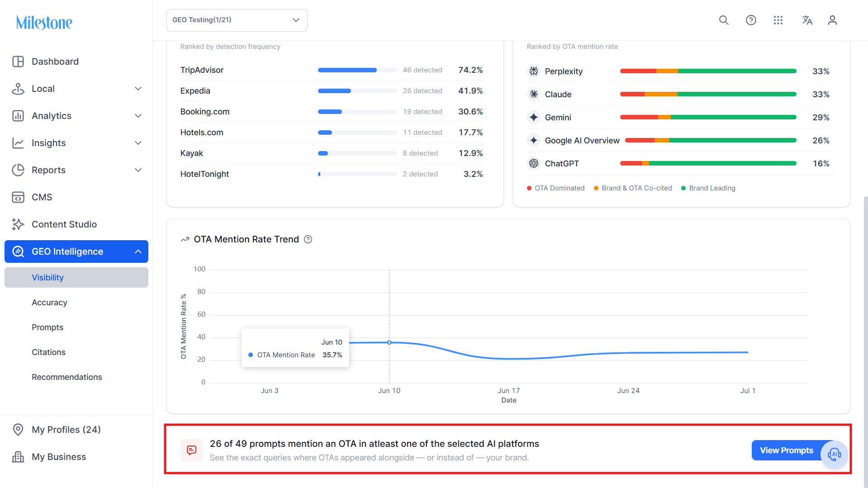Expand the Analytics menu chevron
This screenshot has height=488, width=868.
[x=138, y=116]
